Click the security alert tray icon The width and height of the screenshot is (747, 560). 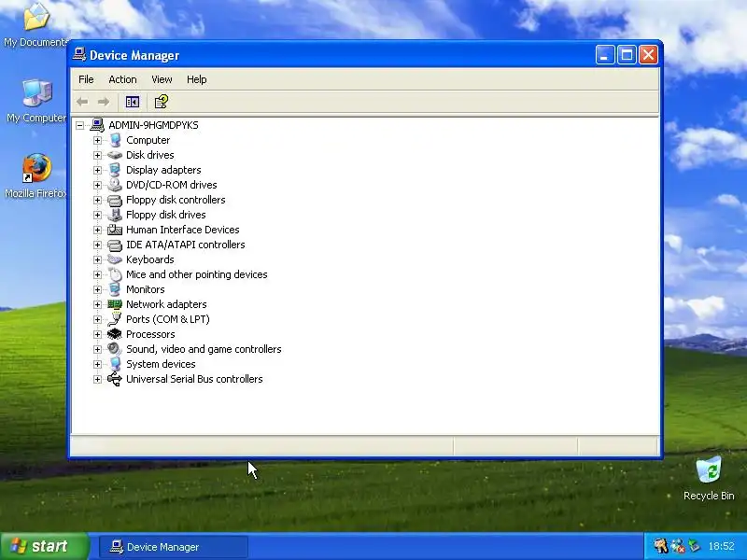click(x=677, y=546)
